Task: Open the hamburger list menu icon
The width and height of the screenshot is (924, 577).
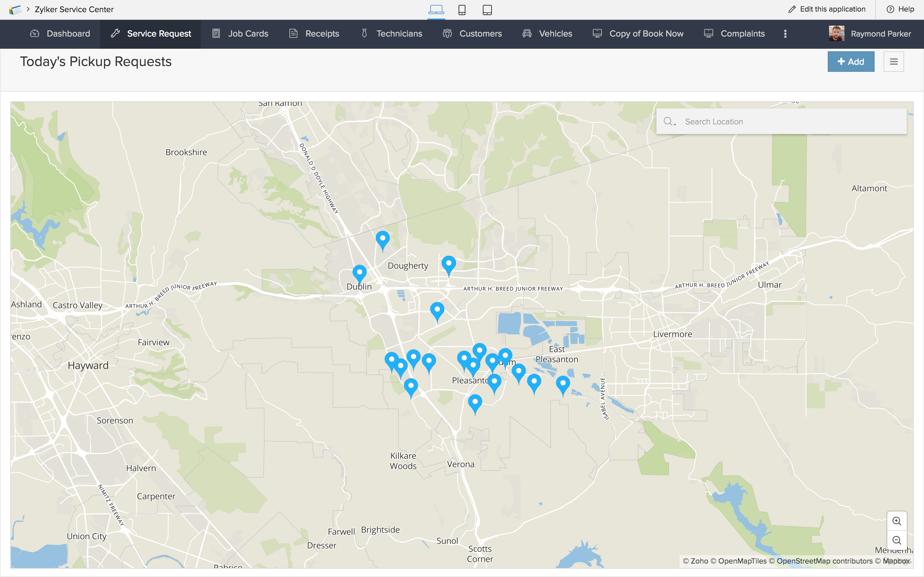Action: (x=894, y=62)
